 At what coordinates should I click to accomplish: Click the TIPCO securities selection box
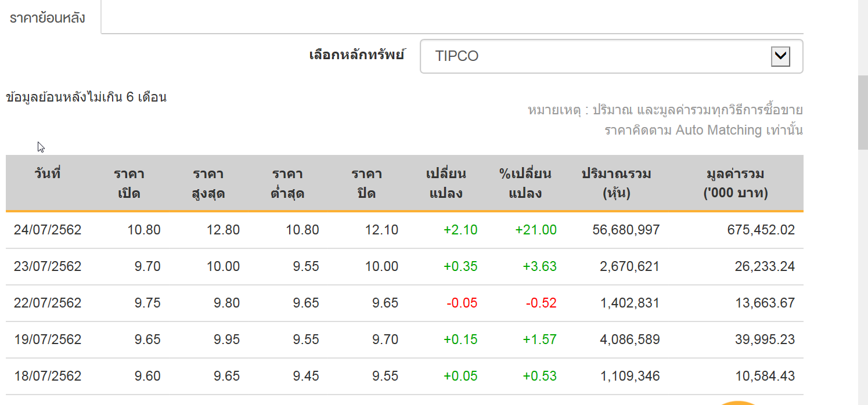(611, 56)
